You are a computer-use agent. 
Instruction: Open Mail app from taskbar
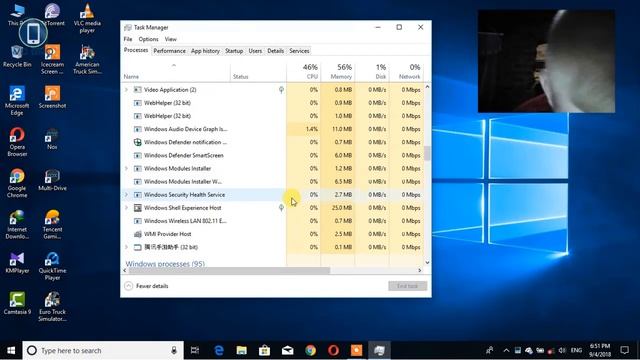coord(287,350)
